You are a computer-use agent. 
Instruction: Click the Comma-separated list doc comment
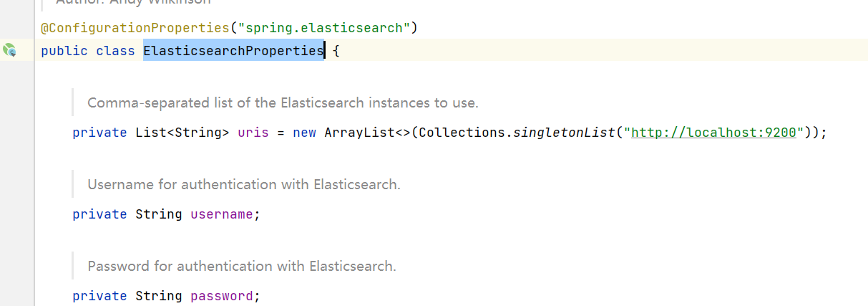[x=283, y=102]
